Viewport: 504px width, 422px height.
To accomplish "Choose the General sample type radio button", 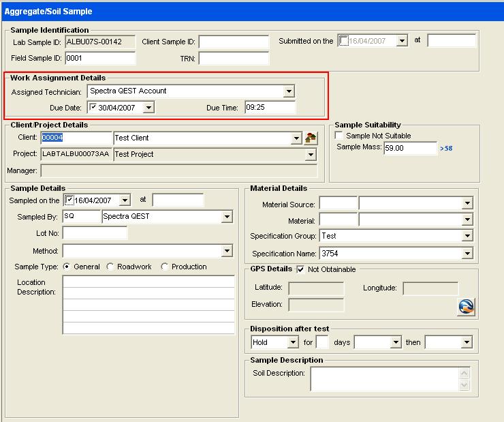I will [67, 267].
